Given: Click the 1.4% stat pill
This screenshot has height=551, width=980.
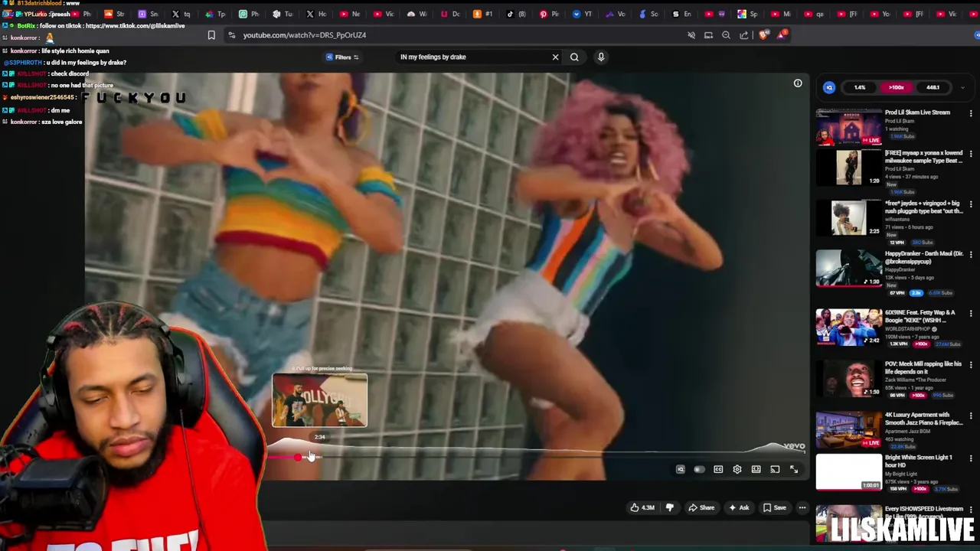Looking at the screenshot, I should 860,87.
